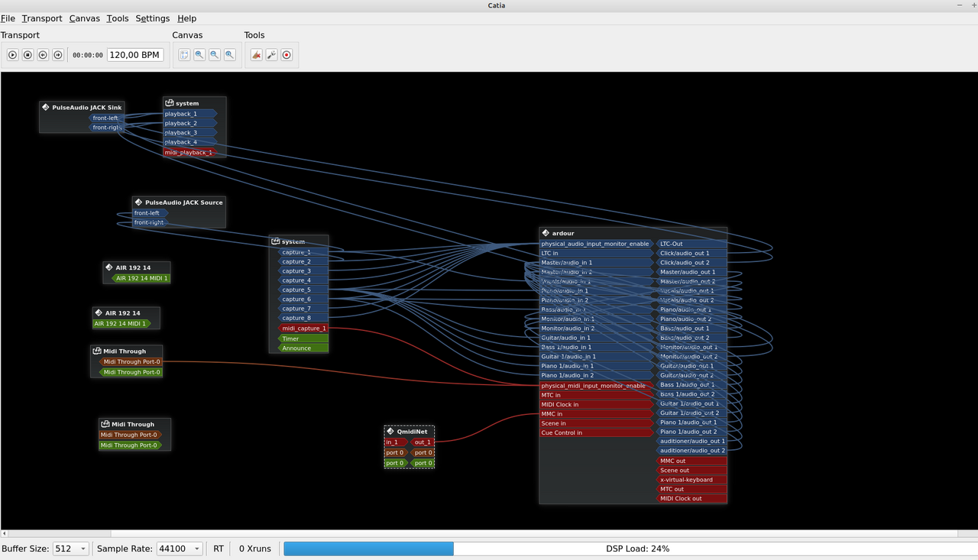Stop the transport playback
The width and height of the screenshot is (978, 560).
(28, 55)
